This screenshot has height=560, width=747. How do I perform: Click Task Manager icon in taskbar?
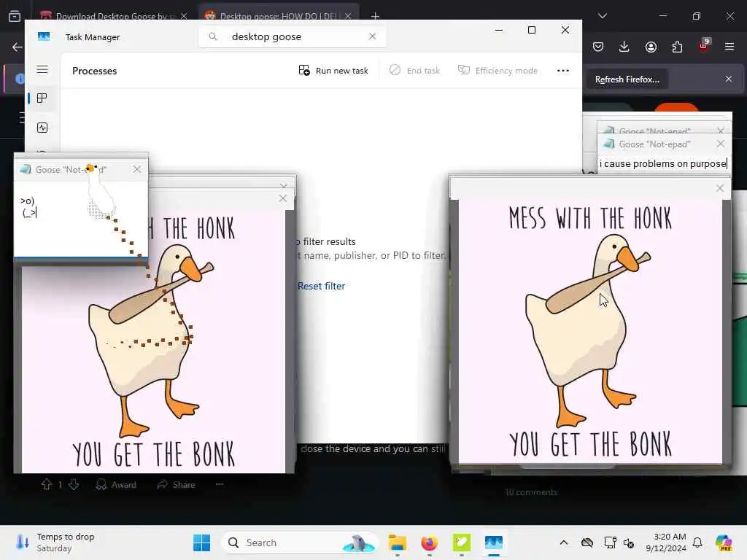tap(494, 542)
